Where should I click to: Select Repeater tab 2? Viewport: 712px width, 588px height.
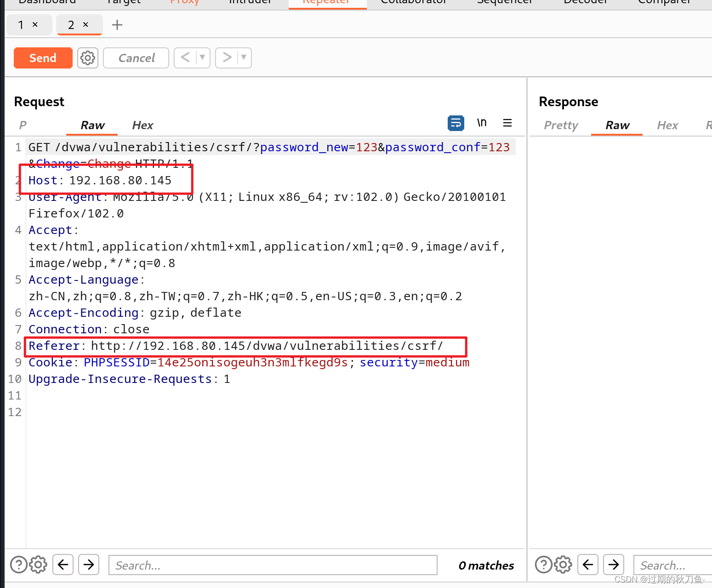coord(71,25)
